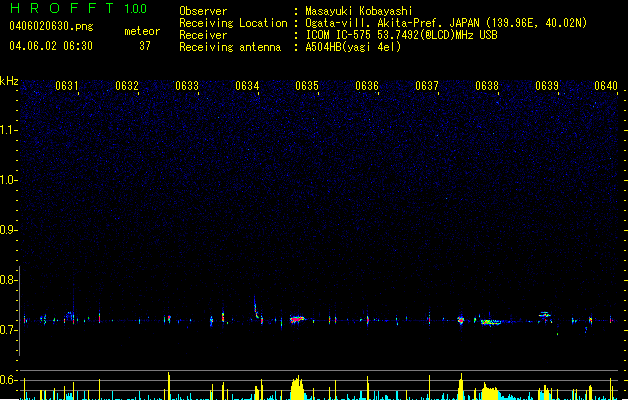Click the 0634 time marker
Image resolution: width=629 pixels, height=400 pixels.
pos(247,86)
